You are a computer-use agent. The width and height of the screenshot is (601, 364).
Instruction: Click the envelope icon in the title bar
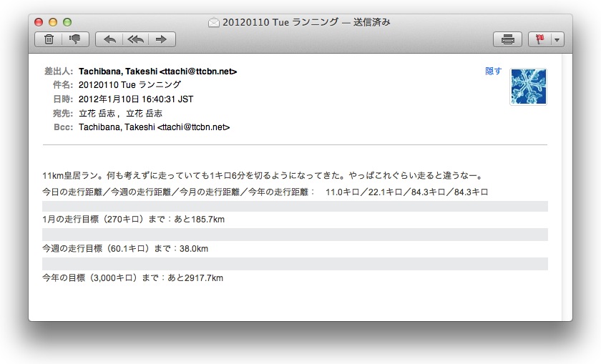(213, 22)
